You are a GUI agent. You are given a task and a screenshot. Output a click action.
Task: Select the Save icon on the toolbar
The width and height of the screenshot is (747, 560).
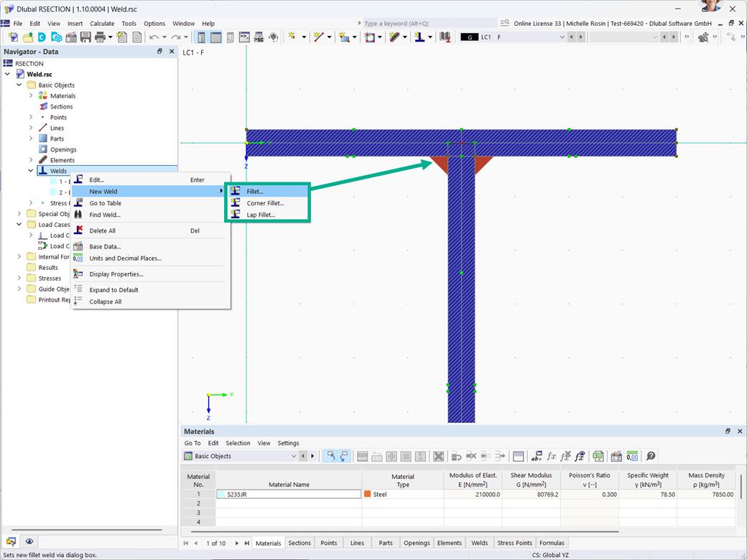coord(84,37)
